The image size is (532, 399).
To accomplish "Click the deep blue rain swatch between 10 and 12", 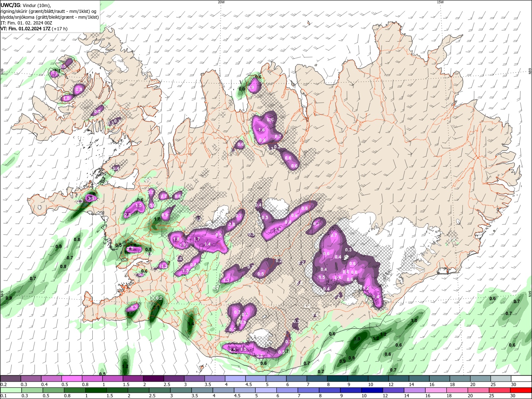I will 372,390.
